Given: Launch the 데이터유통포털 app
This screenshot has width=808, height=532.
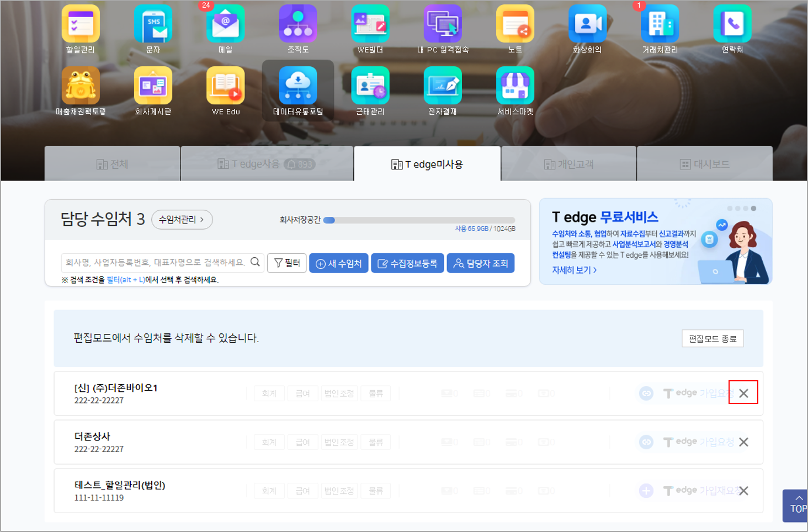Looking at the screenshot, I should (298, 86).
